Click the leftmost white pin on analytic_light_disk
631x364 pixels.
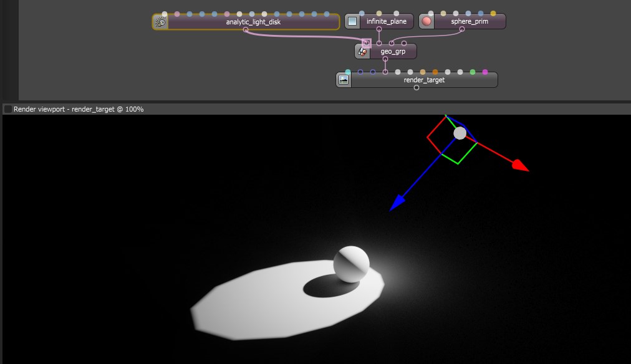pos(164,14)
